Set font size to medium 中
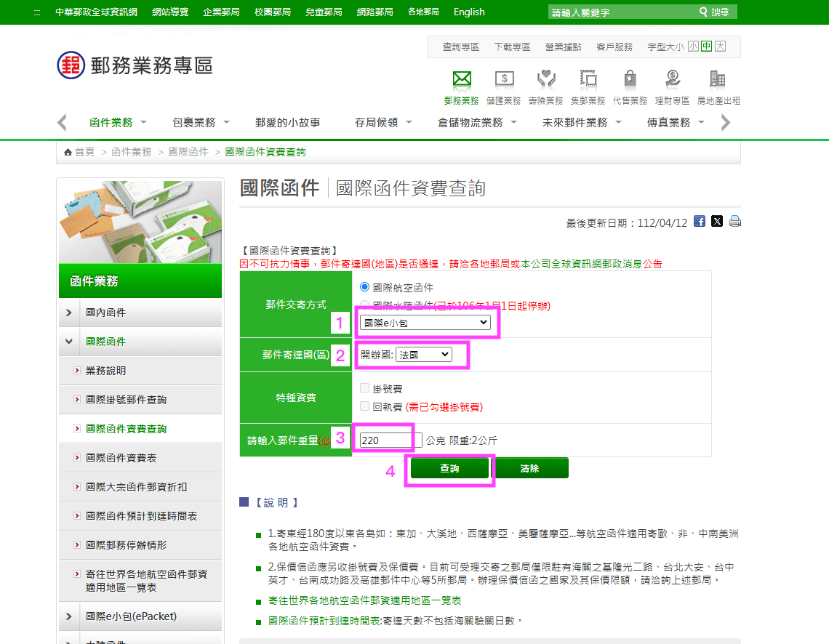 click(x=706, y=47)
